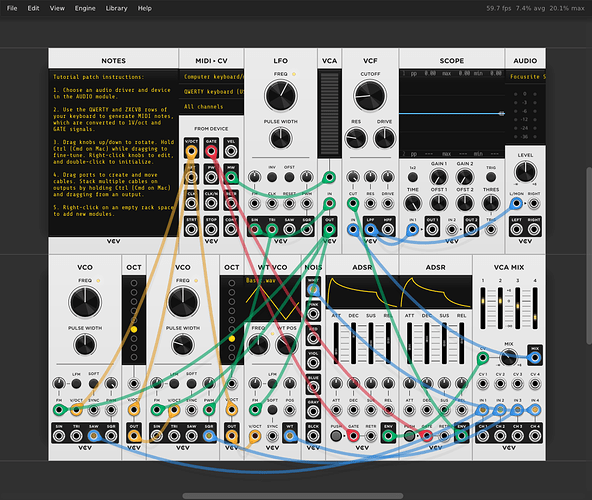Open the MIDI-CV 'All channels' dropdown

[211, 107]
